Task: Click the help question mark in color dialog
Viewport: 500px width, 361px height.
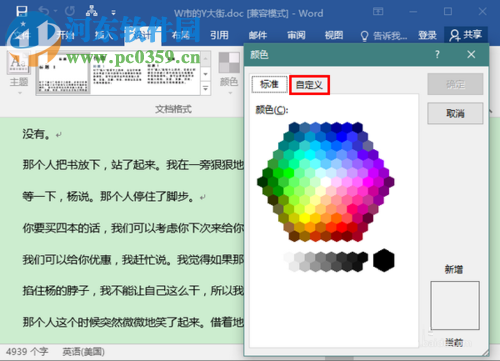Action: 437,54
